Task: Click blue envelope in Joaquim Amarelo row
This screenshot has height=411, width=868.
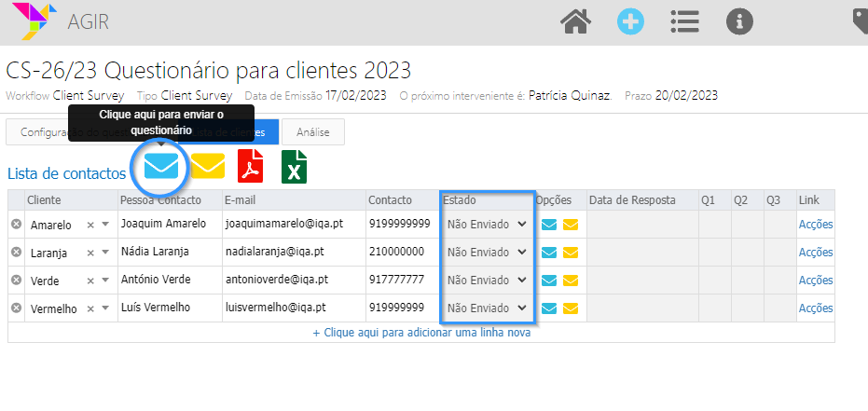Action: click(x=548, y=225)
